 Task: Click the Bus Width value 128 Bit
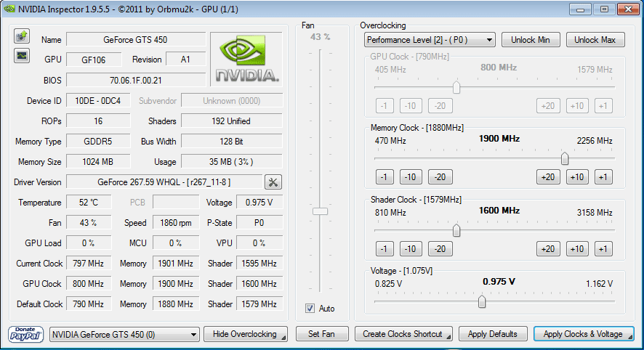tap(232, 142)
